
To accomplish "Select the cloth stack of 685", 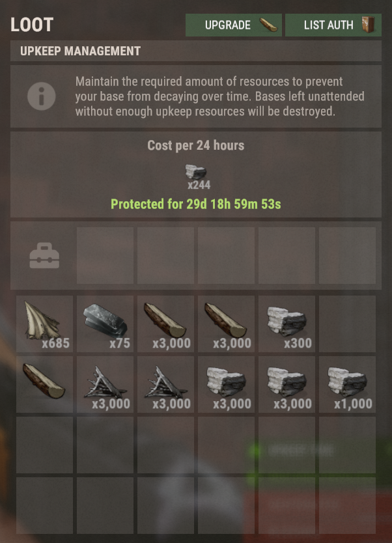I will (45, 324).
